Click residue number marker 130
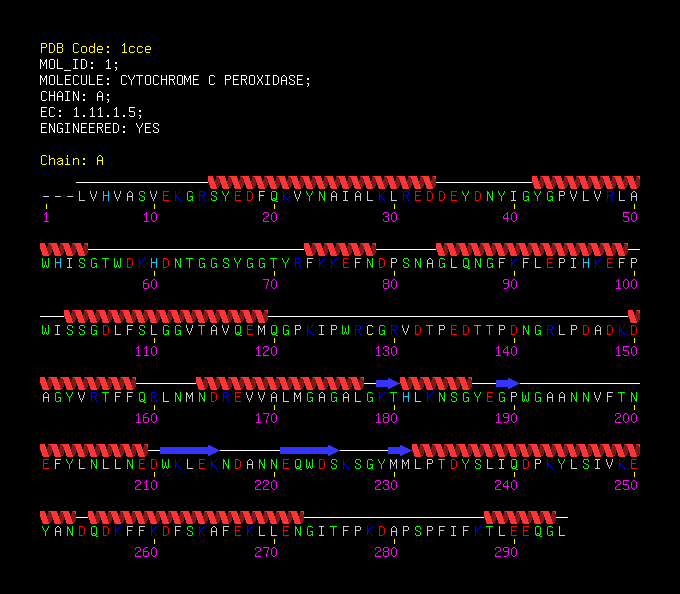Viewport: 680px width, 594px height. 386,351
